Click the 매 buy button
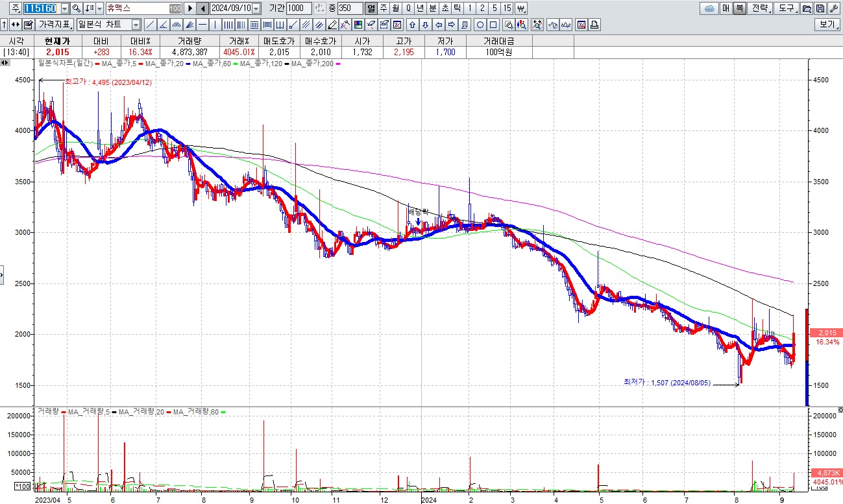 (x=726, y=8)
